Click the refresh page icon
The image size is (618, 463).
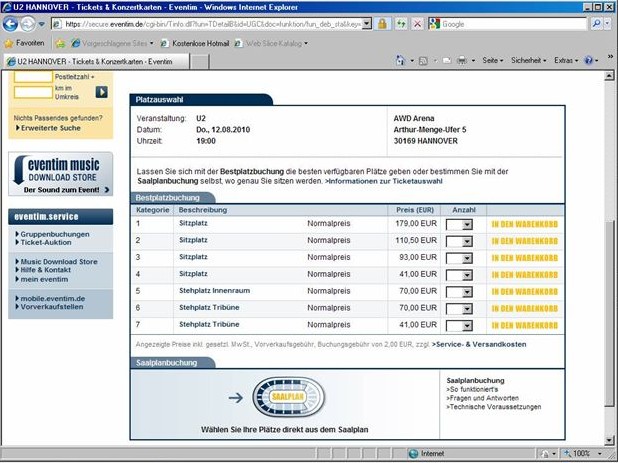pos(402,23)
